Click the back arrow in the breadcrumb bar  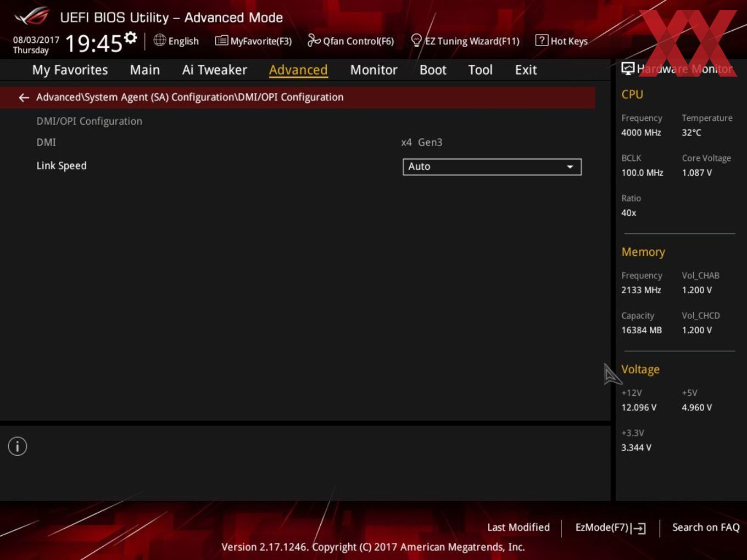[x=24, y=98]
